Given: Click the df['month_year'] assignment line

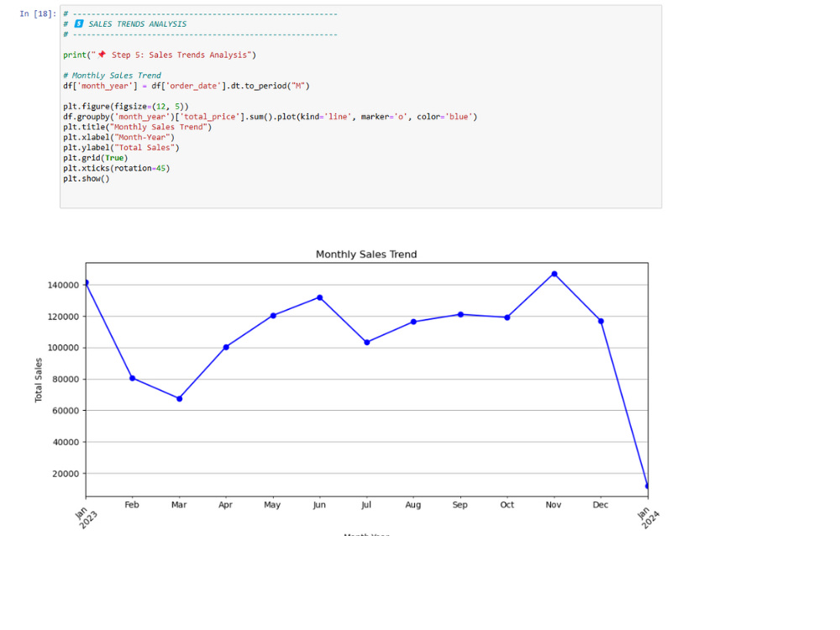Looking at the screenshot, I should coord(186,86).
